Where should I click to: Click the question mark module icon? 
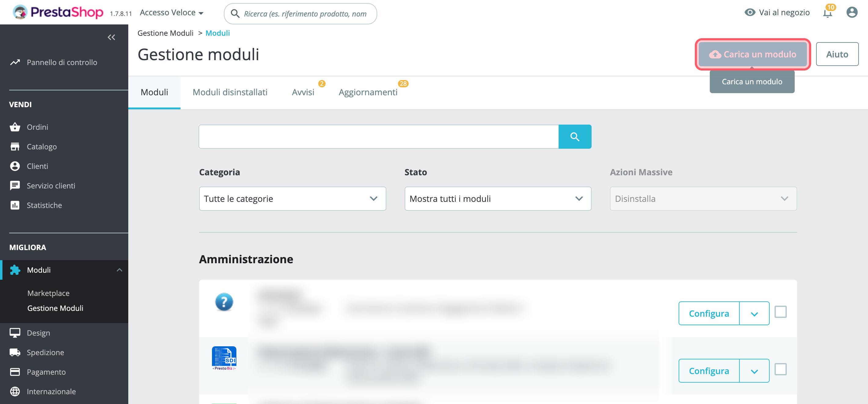point(224,302)
